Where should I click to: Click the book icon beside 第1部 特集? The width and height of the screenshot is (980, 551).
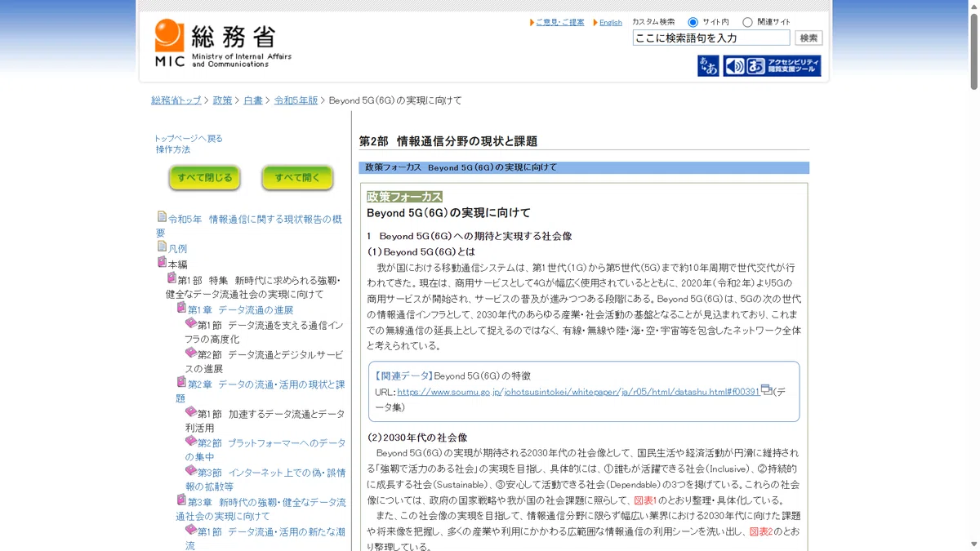pyautogui.click(x=171, y=279)
